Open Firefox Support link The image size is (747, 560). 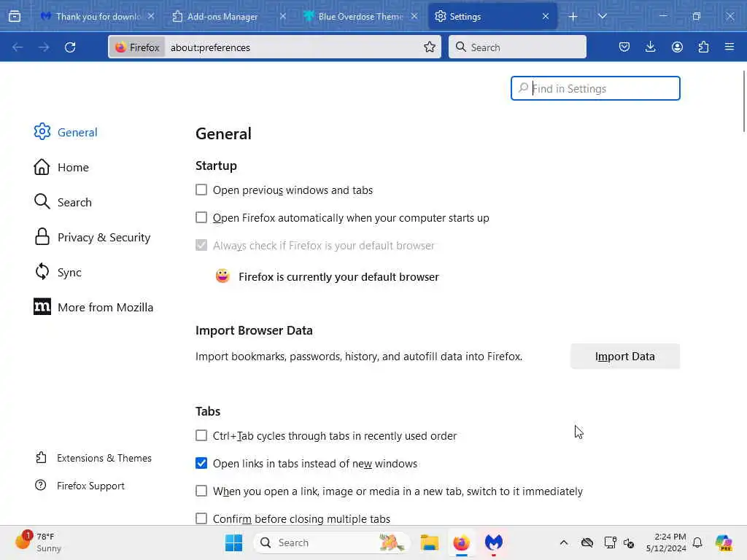click(80, 485)
